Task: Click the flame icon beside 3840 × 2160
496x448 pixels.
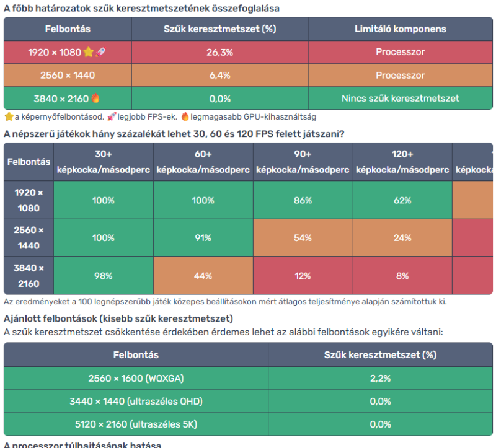Action: coord(95,98)
